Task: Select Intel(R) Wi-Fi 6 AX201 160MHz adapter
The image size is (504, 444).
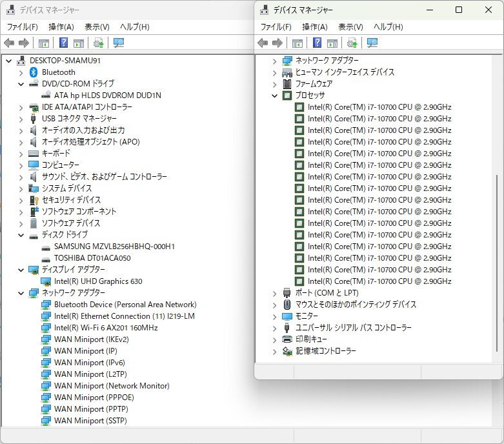Action: pos(106,328)
